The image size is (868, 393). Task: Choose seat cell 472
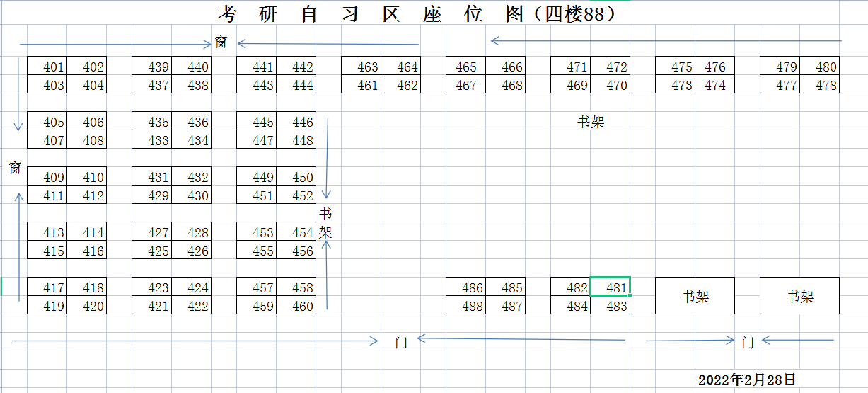(611, 67)
